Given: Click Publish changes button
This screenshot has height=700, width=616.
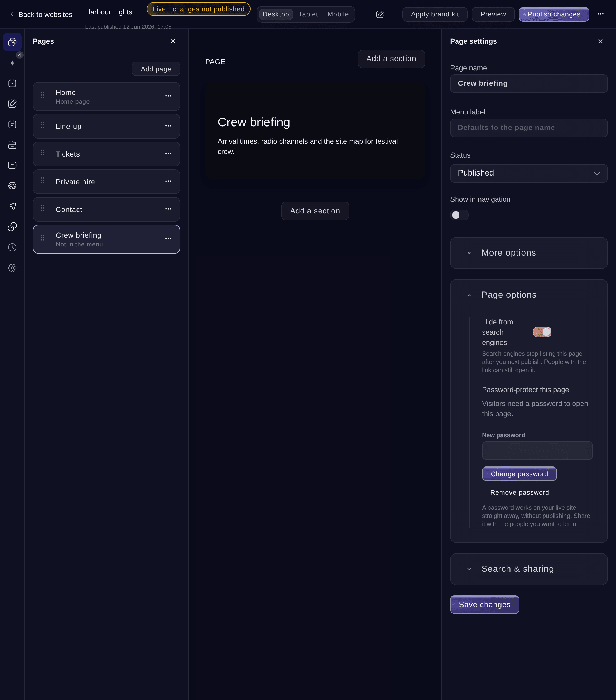Looking at the screenshot, I should 554,14.
